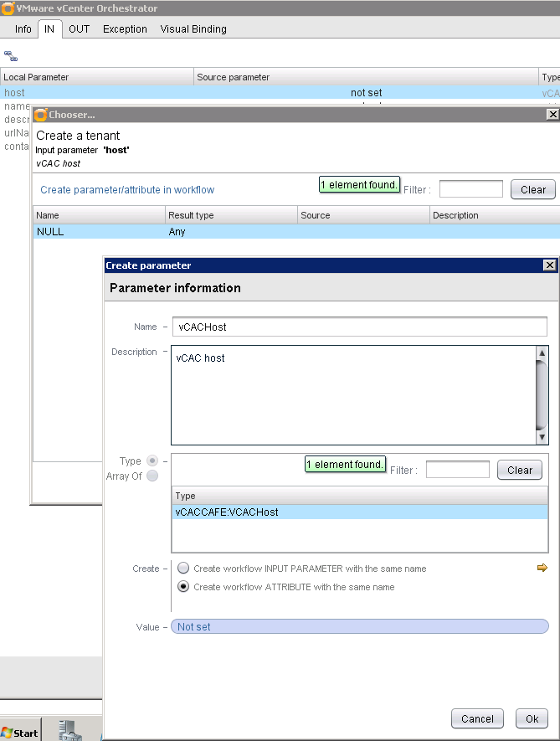Click Clear button next to type filter
The width and height of the screenshot is (560, 741).
tap(519, 470)
